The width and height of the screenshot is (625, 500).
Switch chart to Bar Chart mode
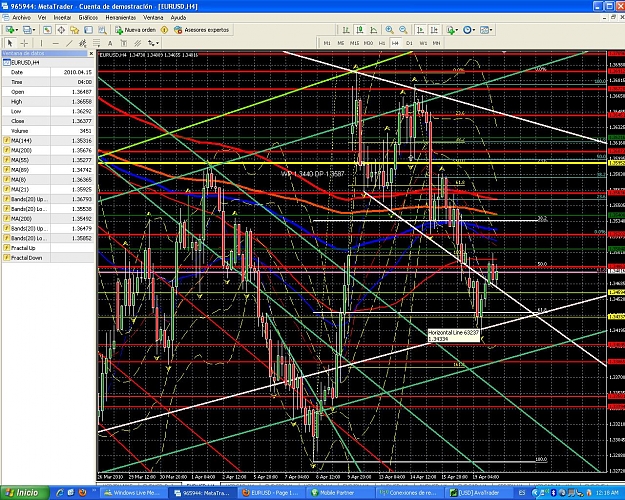[346, 30]
